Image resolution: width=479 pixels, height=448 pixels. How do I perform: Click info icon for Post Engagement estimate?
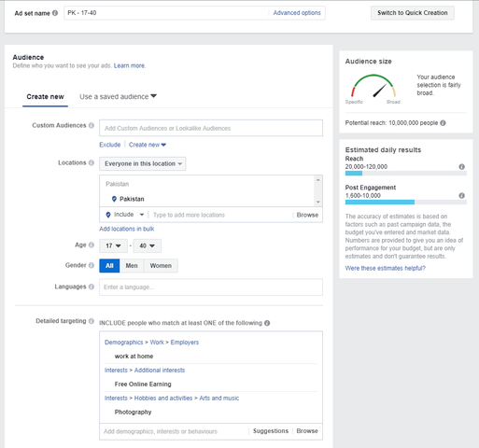coord(461,196)
